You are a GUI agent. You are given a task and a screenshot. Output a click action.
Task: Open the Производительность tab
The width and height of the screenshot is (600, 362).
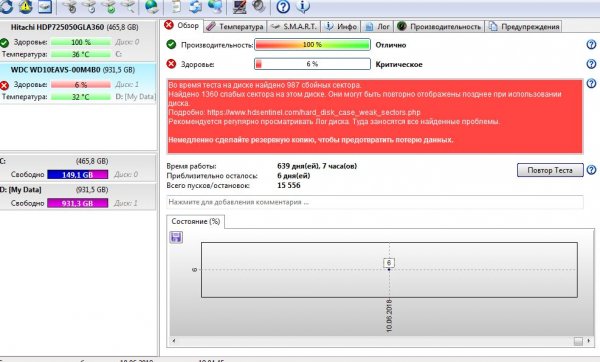pos(439,26)
